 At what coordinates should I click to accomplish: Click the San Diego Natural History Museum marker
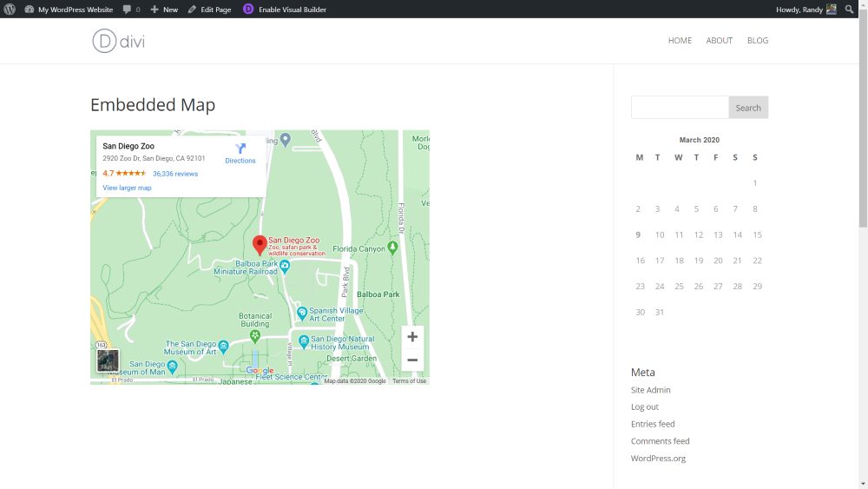click(303, 341)
